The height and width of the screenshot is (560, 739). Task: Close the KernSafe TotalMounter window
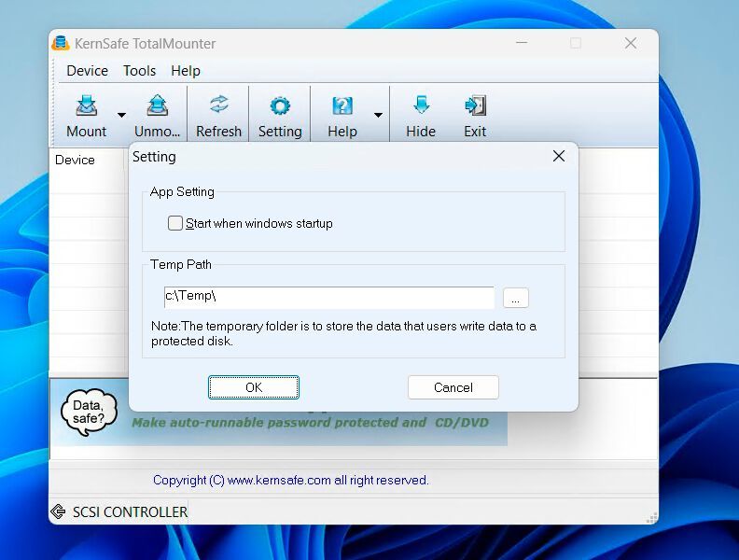[631, 43]
